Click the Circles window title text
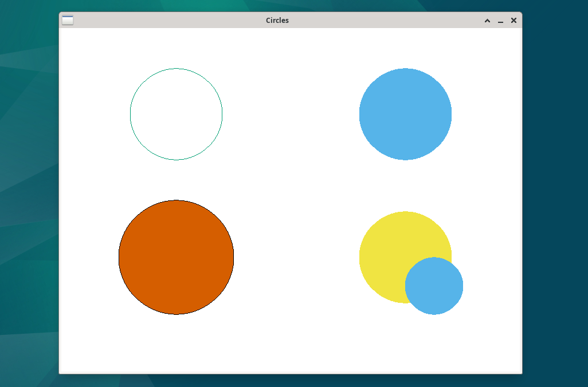The image size is (588, 387). click(x=277, y=20)
